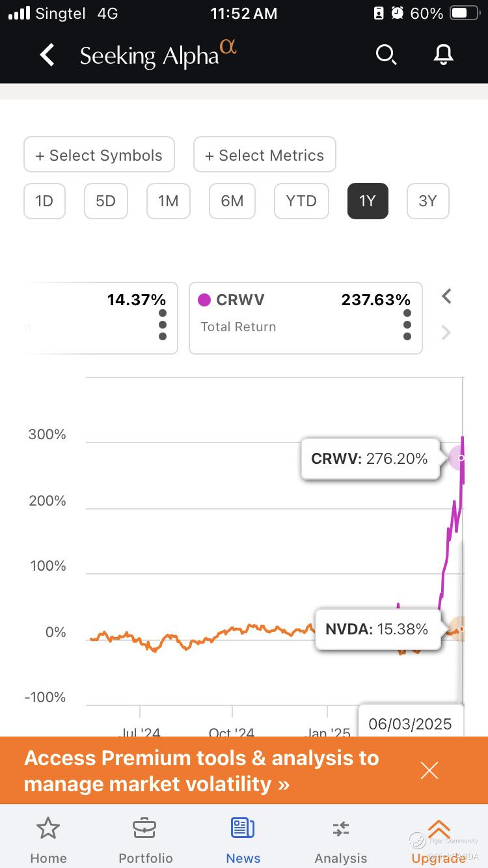Switch chart range to 6M

pyautogui.click(x=232, y=201)
